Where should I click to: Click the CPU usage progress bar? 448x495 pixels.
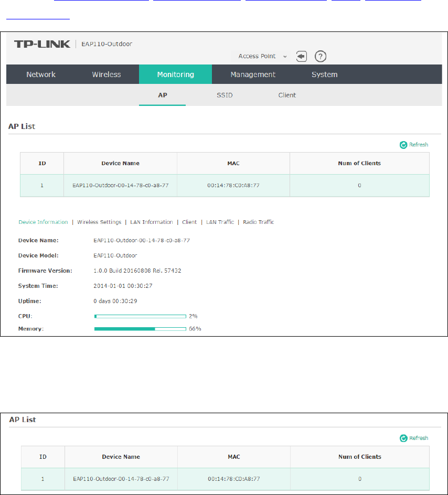point(140,316)
